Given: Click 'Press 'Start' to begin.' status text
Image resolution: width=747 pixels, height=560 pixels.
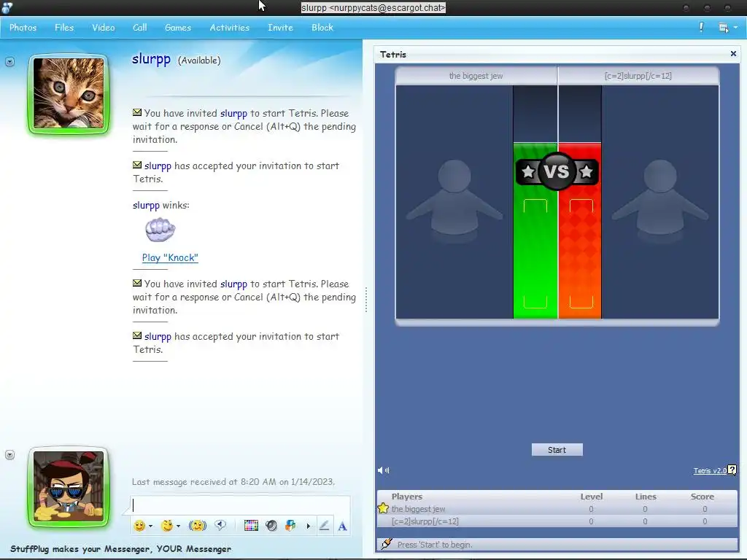Looking at the screenshot, I should tap(435, 544).
